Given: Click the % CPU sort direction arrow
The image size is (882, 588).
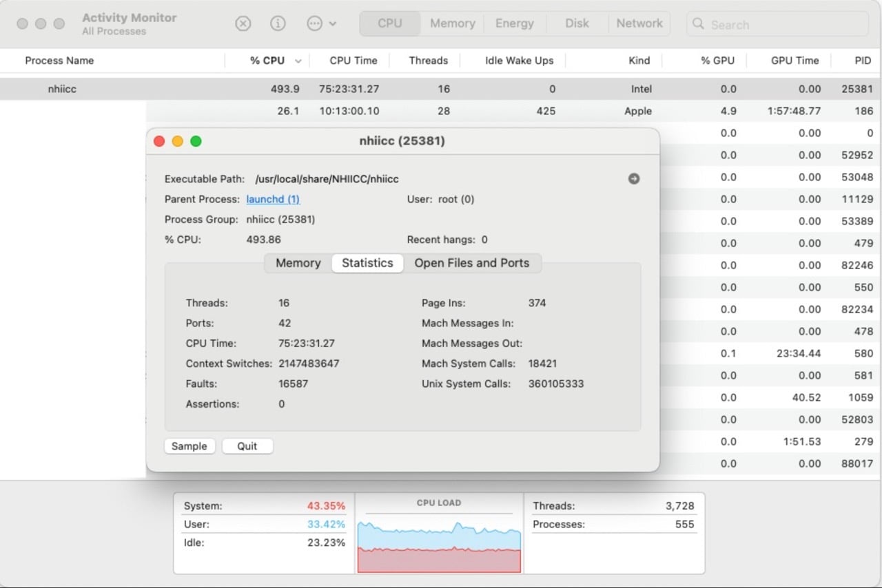Looking at the screenshot, I should [298, 61].
